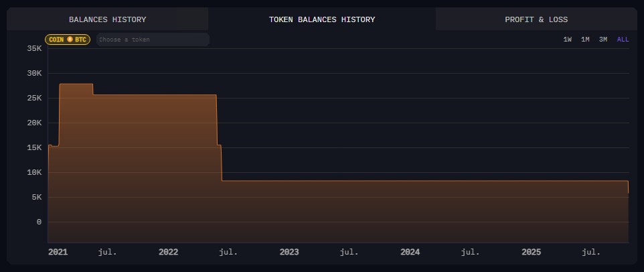Click the COIN BTC token chip
This screenshot has height=272, width=644.
[67, 40]
